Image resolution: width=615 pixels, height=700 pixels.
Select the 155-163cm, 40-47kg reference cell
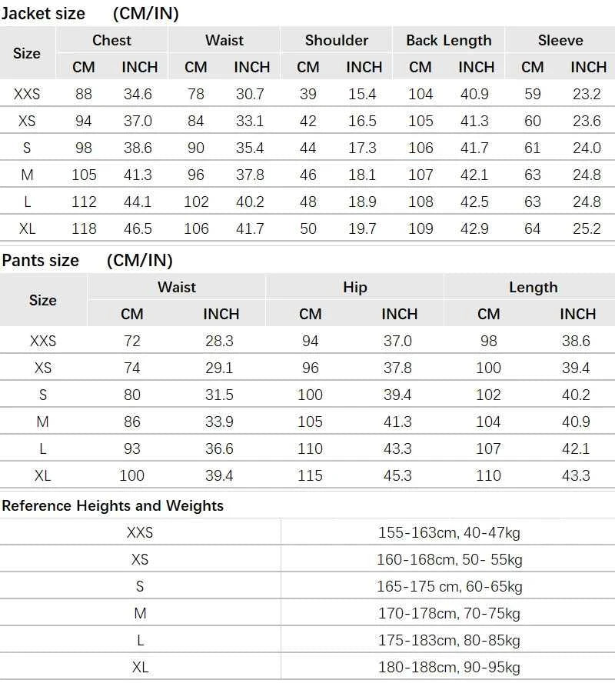(x=449, y=532)
